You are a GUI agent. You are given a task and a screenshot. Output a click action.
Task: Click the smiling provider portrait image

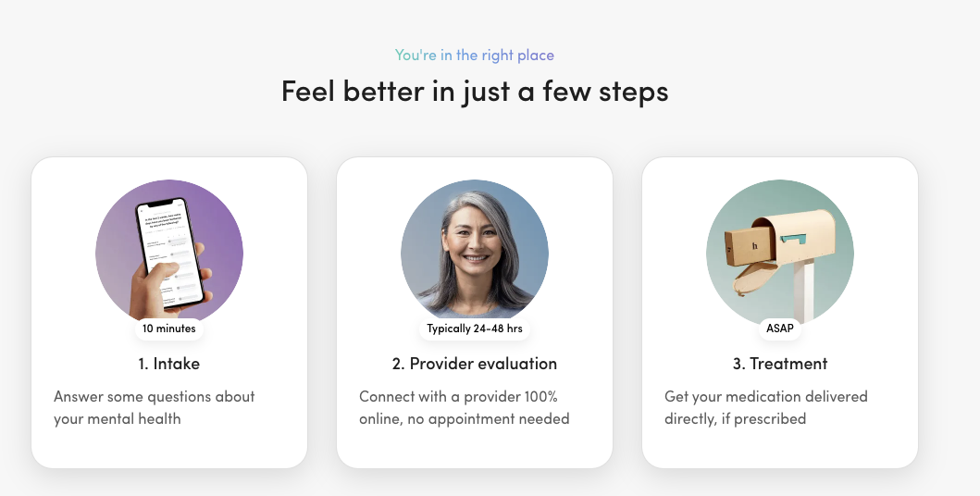tap(475, 253)
